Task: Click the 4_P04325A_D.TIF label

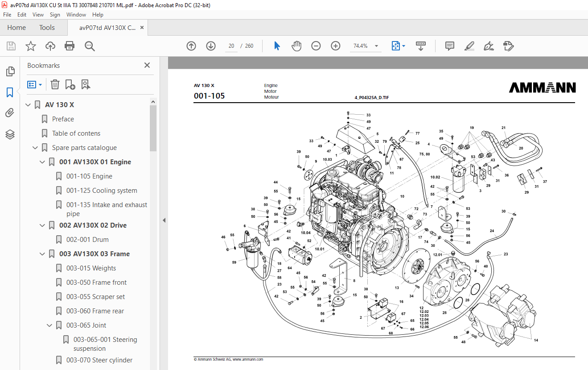Action: [372, 97]
